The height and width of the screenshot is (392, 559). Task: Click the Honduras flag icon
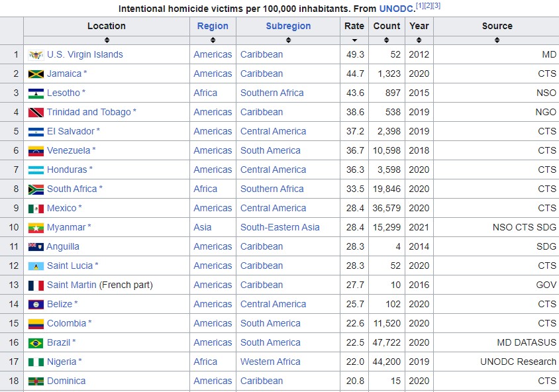click(36, 170)
